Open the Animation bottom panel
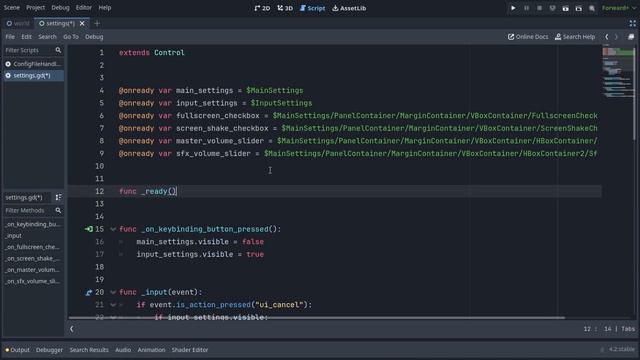The height and width of the screenshot is (360, 640). click(x=151, y=350)
